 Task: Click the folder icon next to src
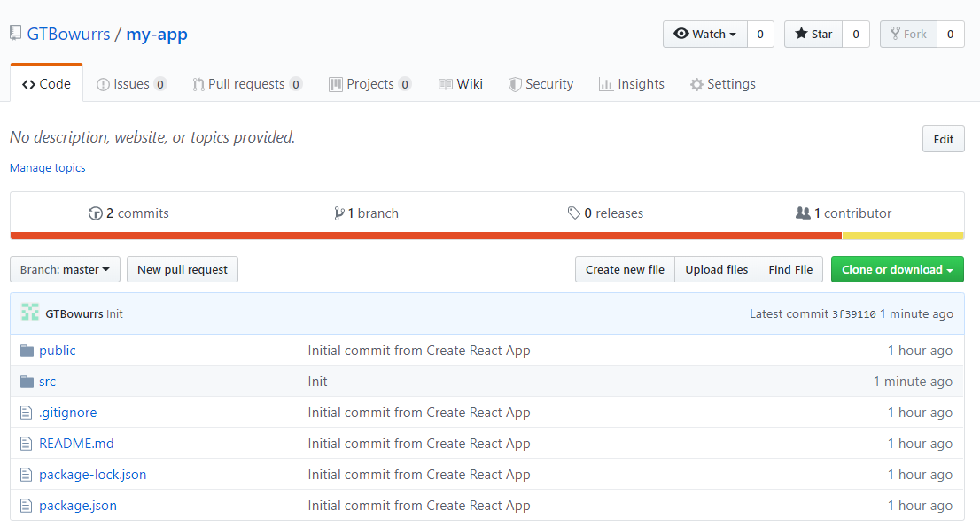click(27, 382)
